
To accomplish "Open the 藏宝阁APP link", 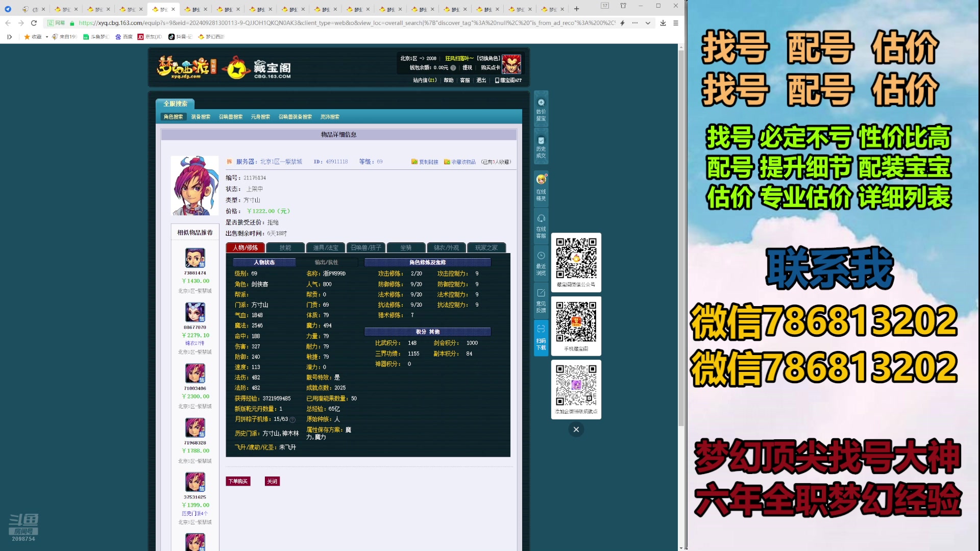I will (508, 81).
